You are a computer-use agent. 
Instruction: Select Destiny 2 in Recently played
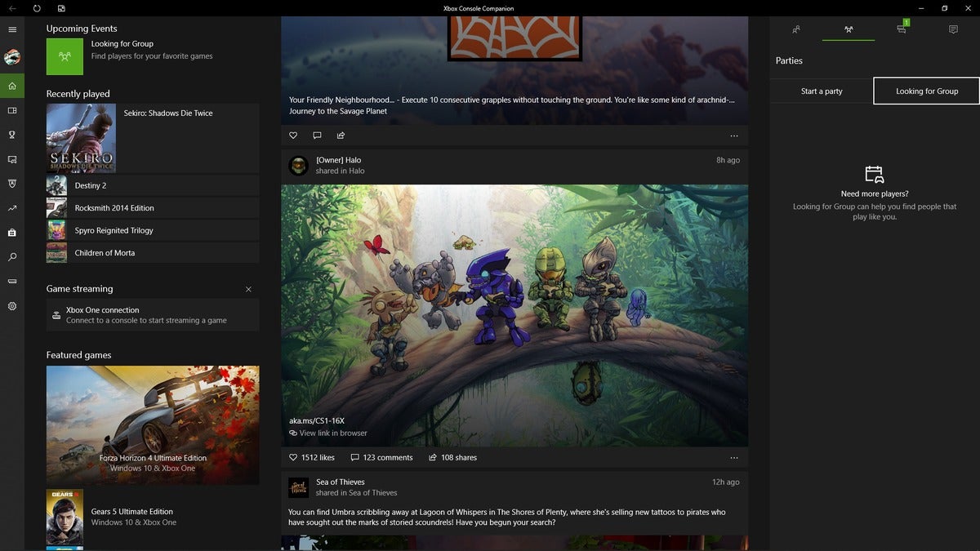coord(153,185)
